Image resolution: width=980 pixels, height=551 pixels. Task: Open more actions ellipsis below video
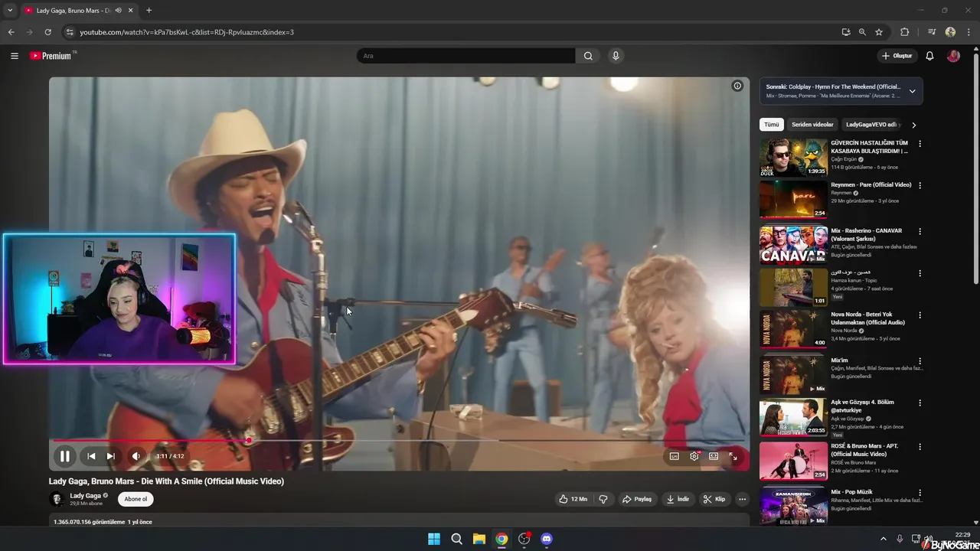(x=742, y=499)
